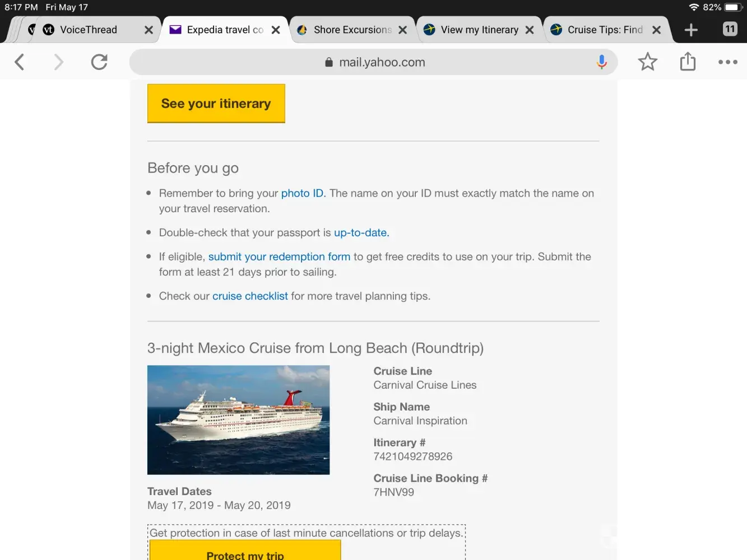Tap the voice search microphone icon
The image size is (747, 560).
pos(602,62)
